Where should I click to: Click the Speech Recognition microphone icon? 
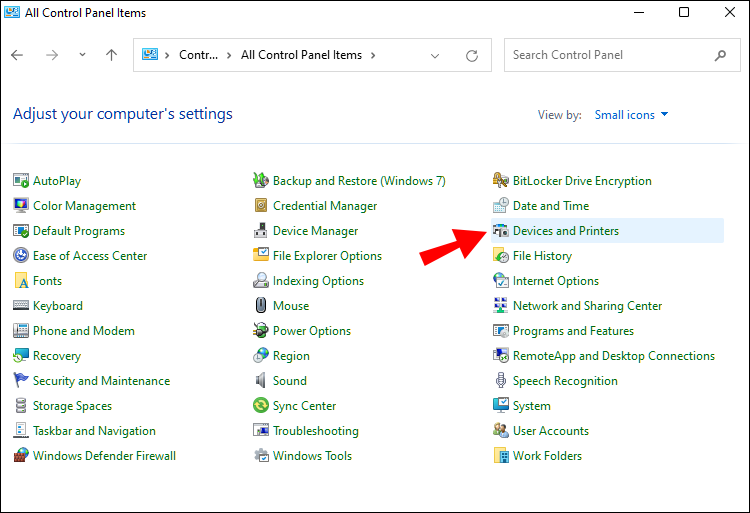point(501,381)
